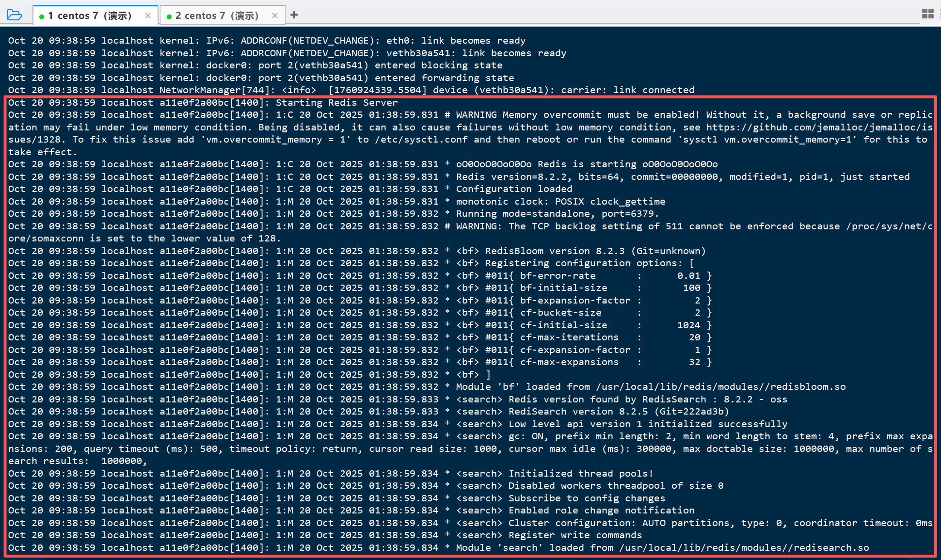The image size is (941, 560).
Task: Click the 'Starting Redis Server' line
Action: (203, 103)
